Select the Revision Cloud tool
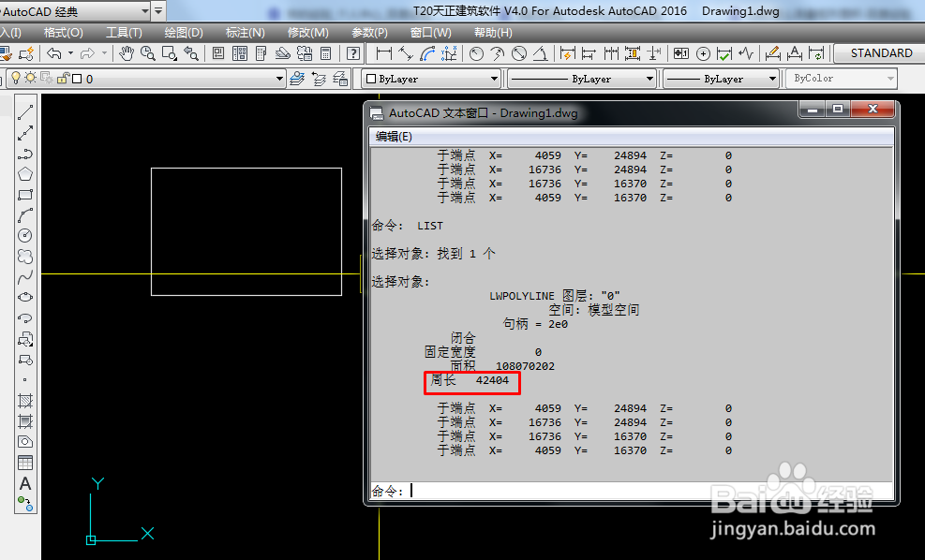 pyautogui.click(x=24, y=257)
